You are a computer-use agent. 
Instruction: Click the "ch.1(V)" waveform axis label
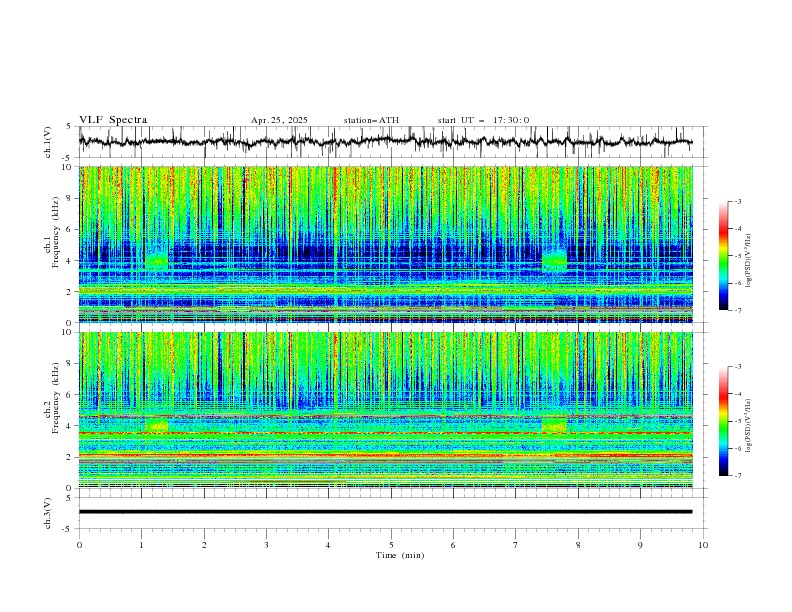[48, 142]
